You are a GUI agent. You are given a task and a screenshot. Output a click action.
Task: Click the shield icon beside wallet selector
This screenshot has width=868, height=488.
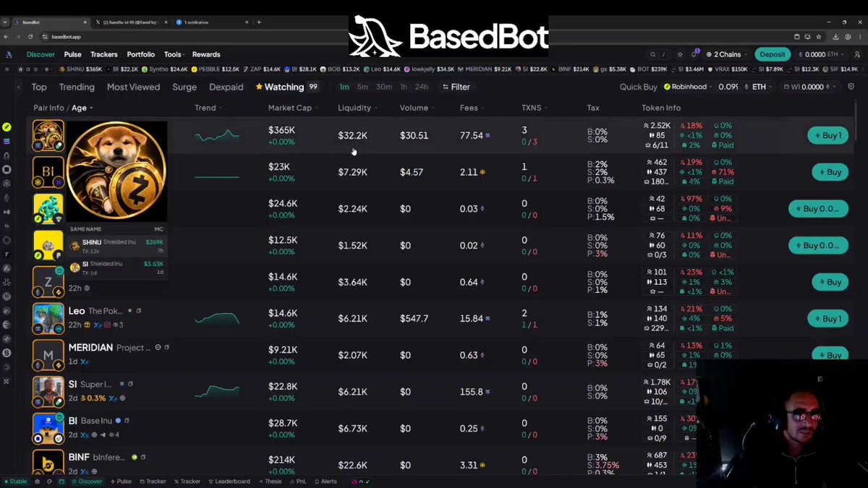pyautogui.click(x=851, y=87)
